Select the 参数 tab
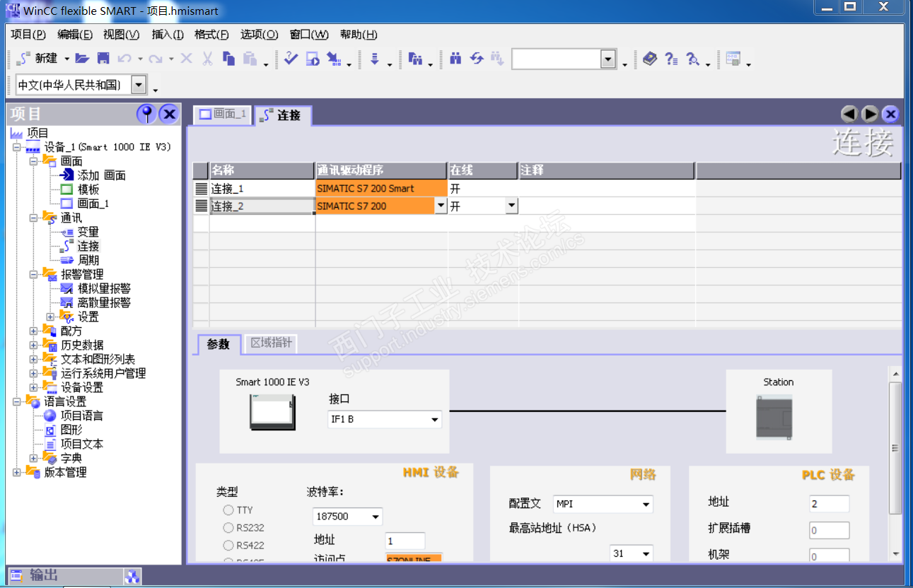The width and height of the screenshot is (913, 588). click(219, 344)
